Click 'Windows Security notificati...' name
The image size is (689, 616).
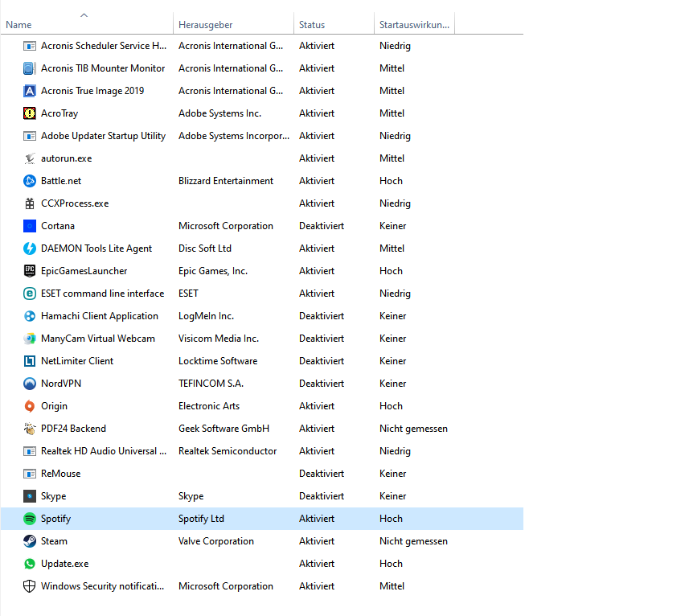(102, 586)
